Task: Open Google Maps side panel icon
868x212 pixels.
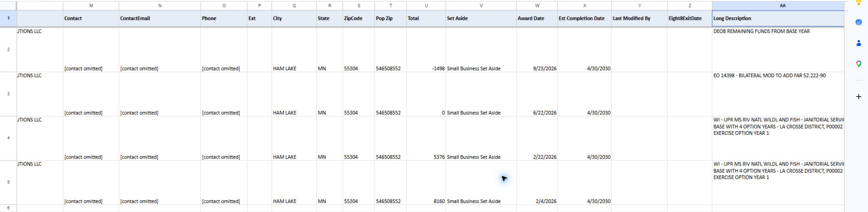Action: tap(859, 64)
